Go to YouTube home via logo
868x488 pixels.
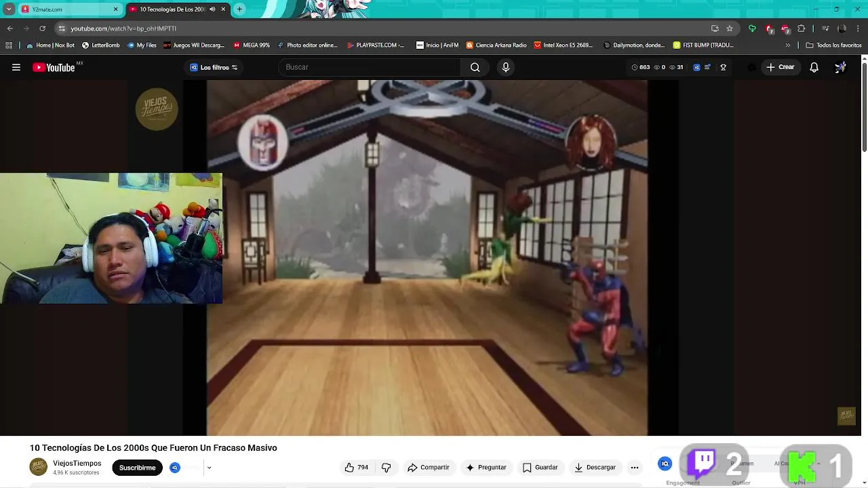(54, 67)
